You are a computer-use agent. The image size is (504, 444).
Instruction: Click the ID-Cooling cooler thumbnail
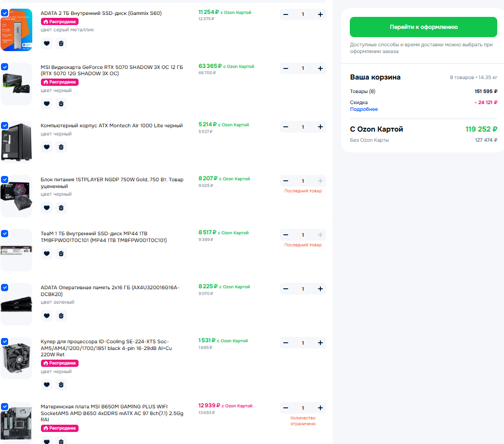point(16,359)
